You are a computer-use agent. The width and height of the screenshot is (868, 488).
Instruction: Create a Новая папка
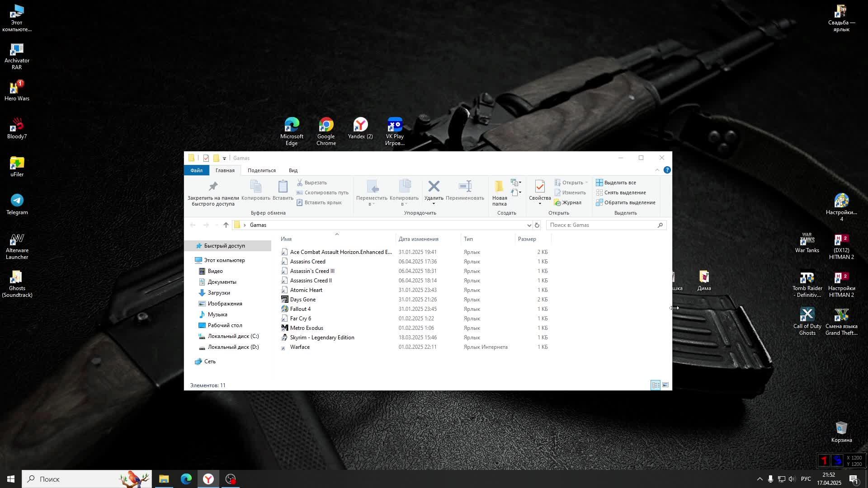(x=500, y=192)
